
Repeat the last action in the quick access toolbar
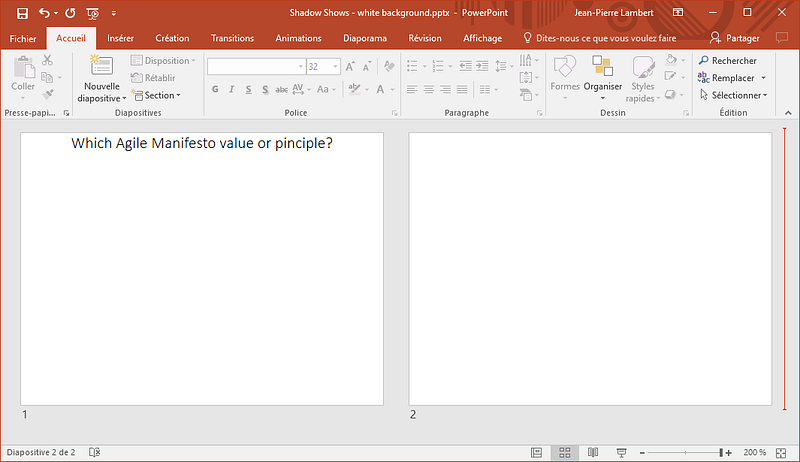point(70,13)
